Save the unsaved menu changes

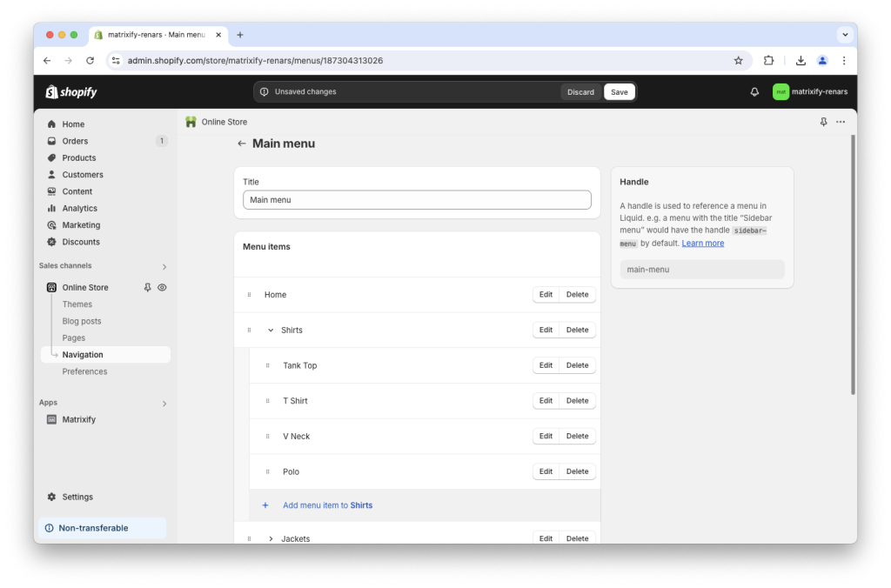tap(619, 91)
